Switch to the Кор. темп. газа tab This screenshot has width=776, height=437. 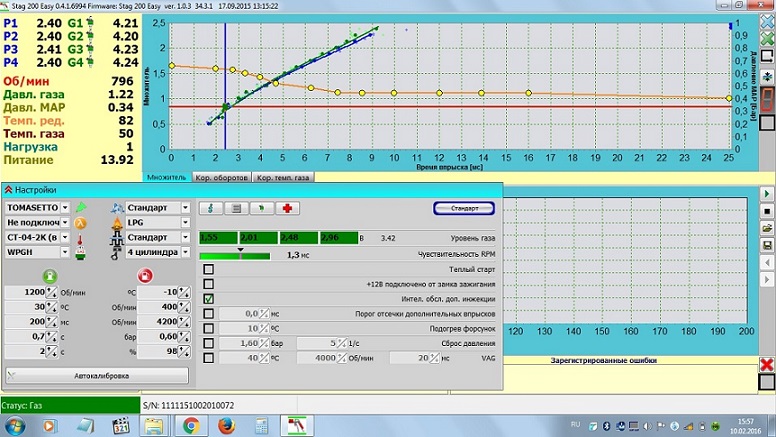pyautogui.click(x=282, y=177)
